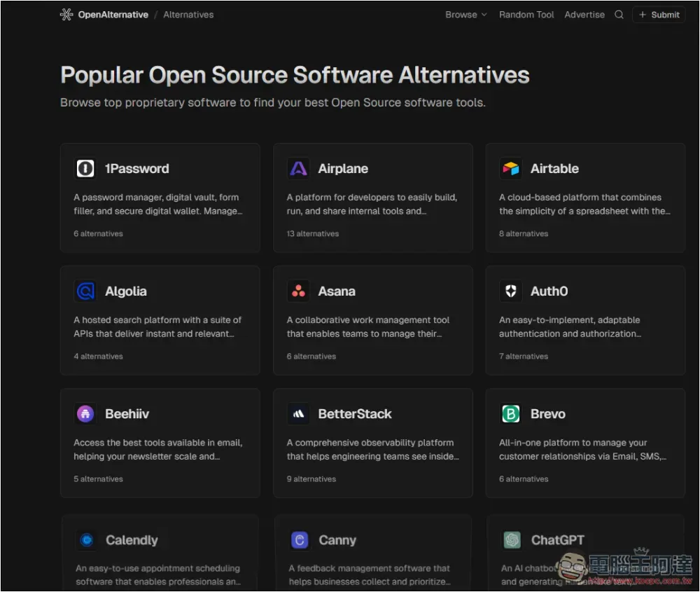Click the Alternatives breadcrumb link
Image resolution: width=700 pixels, height=592 pixels.
tap(188, 15)
